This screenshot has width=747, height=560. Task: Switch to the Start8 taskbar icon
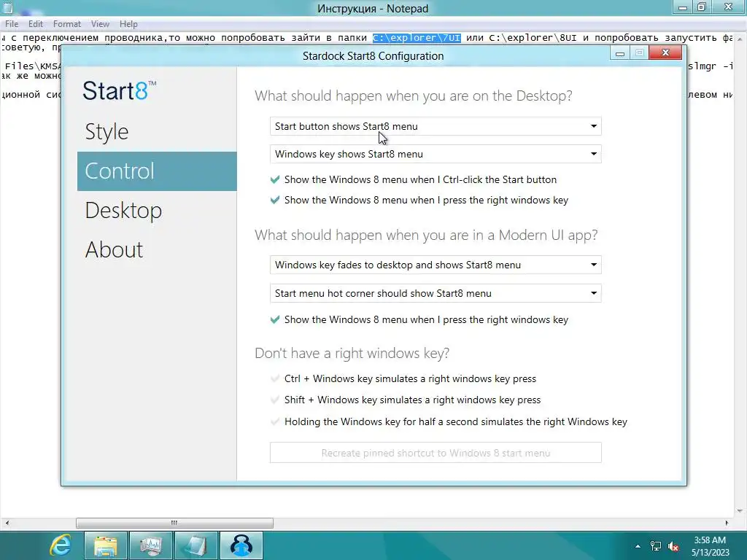point(241,545)
